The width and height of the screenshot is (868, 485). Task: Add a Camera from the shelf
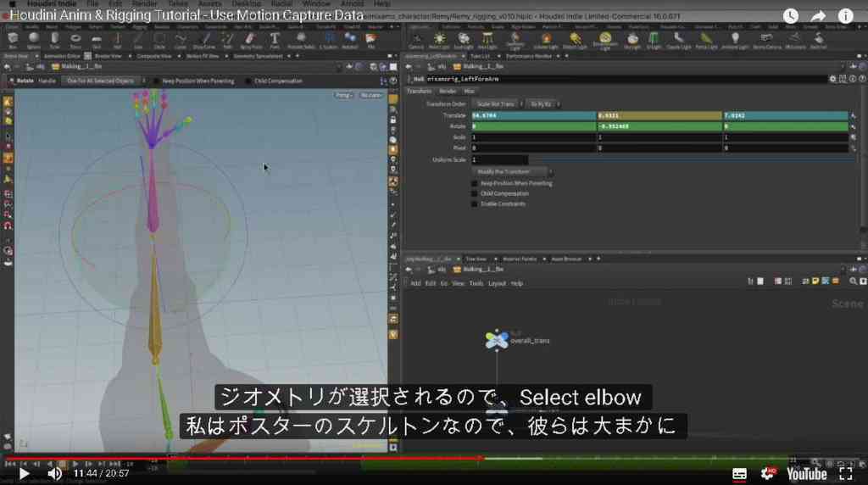click(416, 40)
